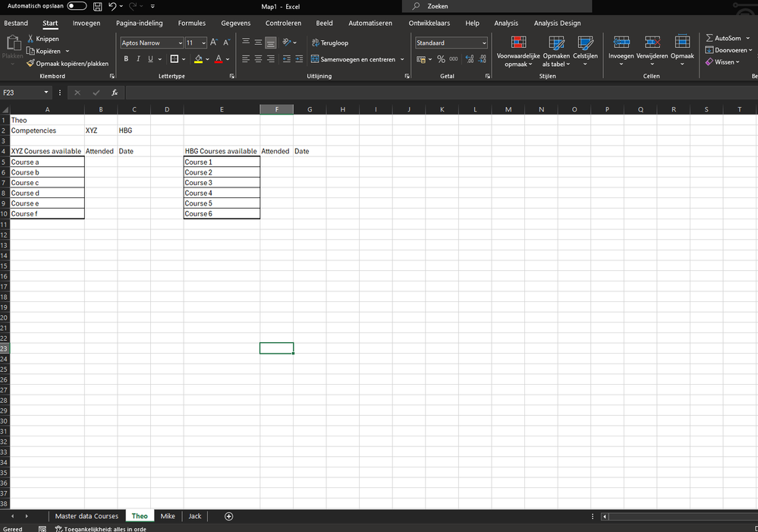Open the Opmaak cells menu
758x532 pixels.
682,52
